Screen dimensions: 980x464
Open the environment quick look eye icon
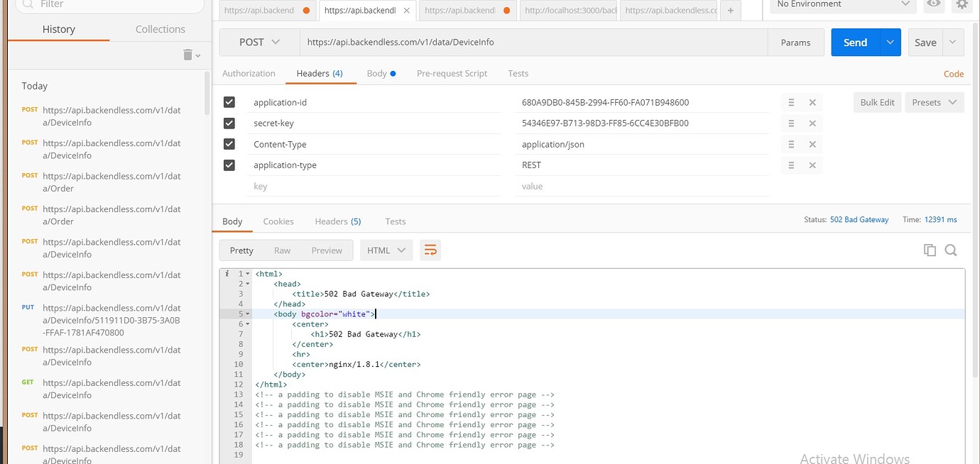[934, 6]
